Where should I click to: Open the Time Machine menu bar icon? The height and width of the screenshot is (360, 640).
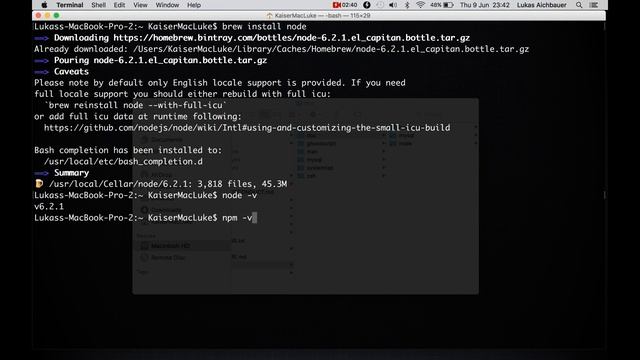click(380, 5)
